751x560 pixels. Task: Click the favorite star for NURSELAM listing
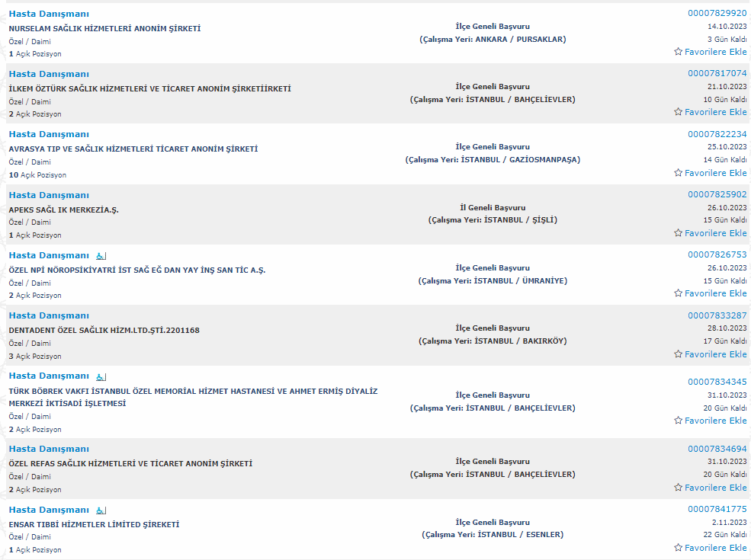[679, 52]
